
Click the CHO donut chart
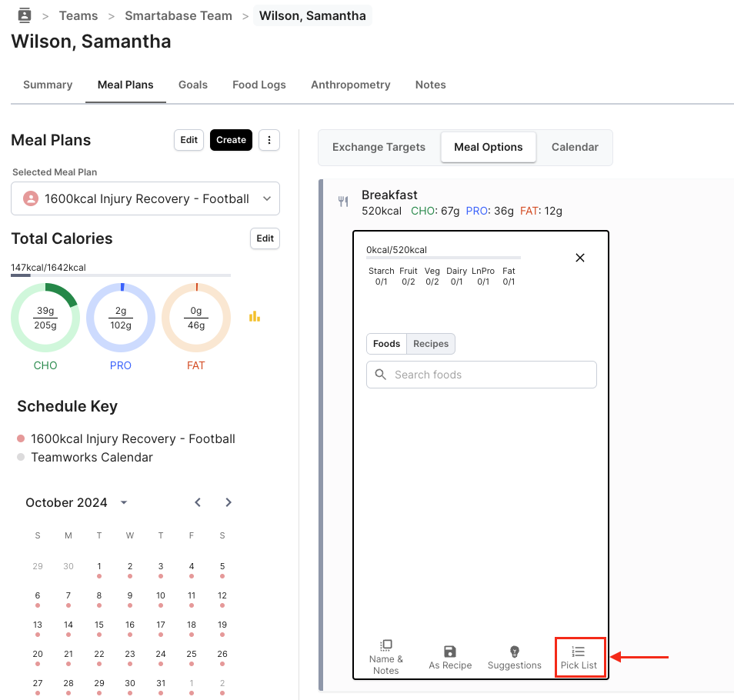click(x=45, y=317)
